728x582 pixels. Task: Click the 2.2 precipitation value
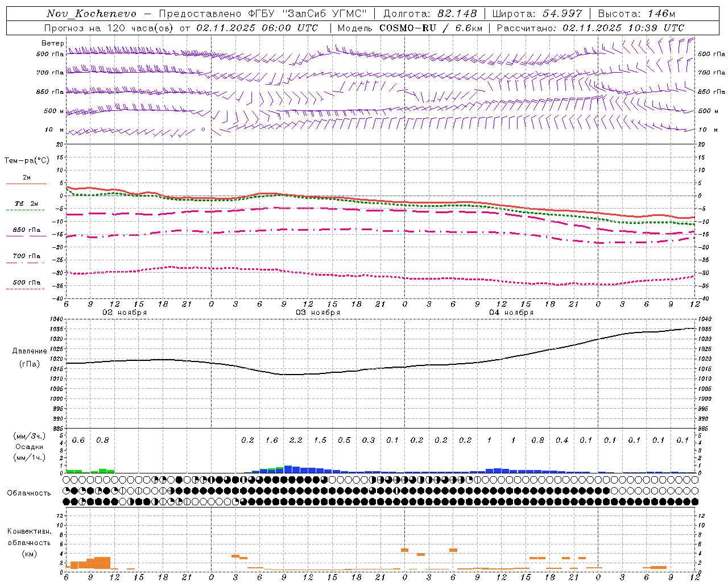click(296, 440)
